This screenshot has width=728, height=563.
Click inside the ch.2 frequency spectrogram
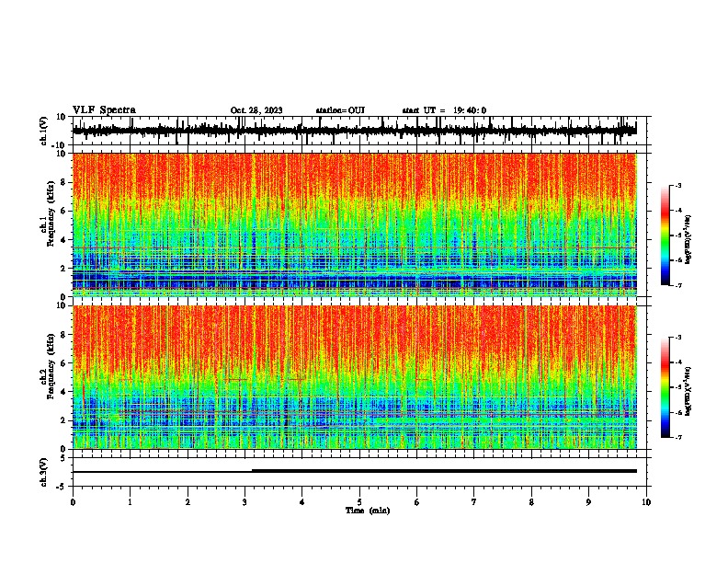click(354, 377)
